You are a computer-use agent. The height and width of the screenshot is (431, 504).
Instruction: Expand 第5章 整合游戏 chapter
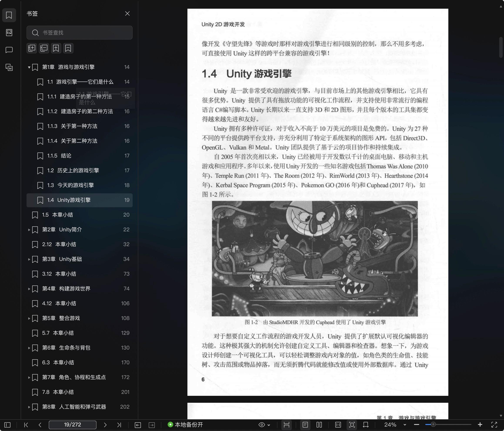pos(29,318)
